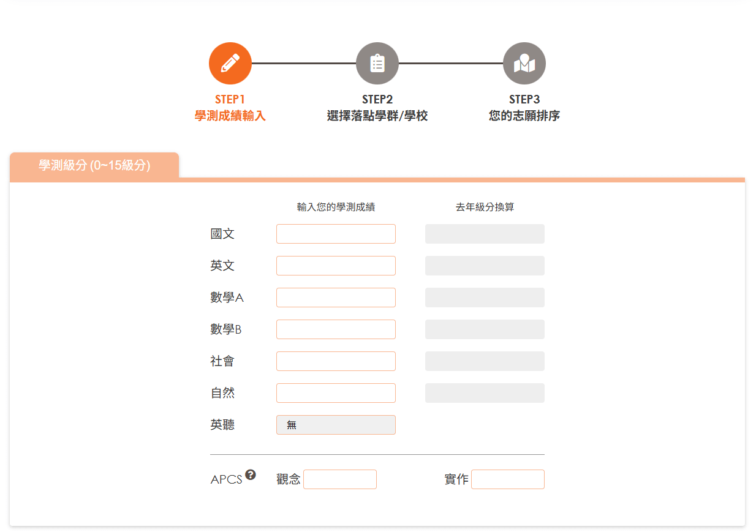Click the STEP3 map icon
The image size is (756, 532).
(x=524, y=62)
